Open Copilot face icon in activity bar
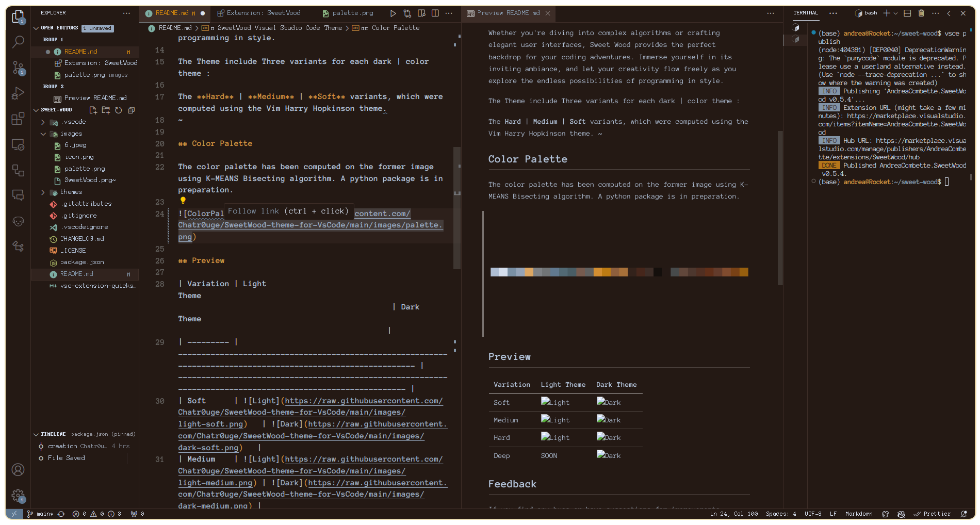Viewport: 980px width, 525px height. (18, 221)
